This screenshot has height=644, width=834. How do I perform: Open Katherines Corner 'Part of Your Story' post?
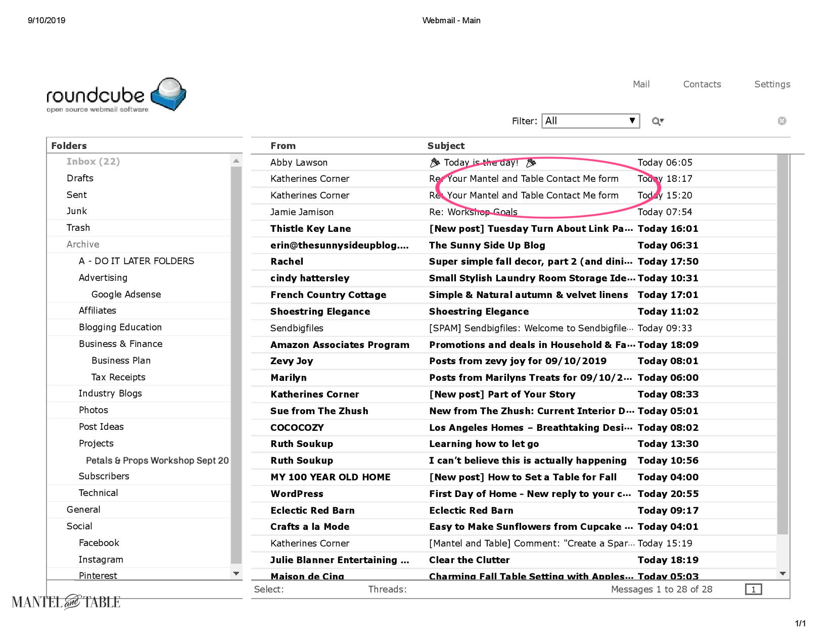click(514, 394)
